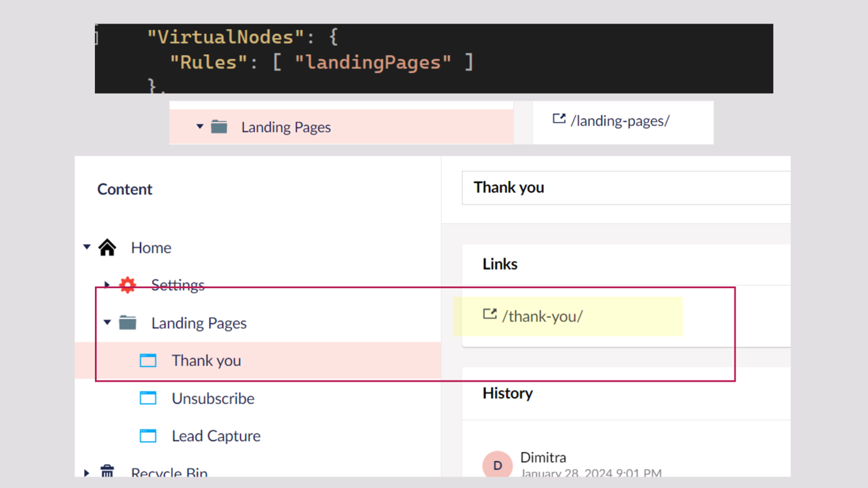This screenshot has width=868, height=488.
Task: Open the /landing-pages/ link
Action: coord(619,121)
